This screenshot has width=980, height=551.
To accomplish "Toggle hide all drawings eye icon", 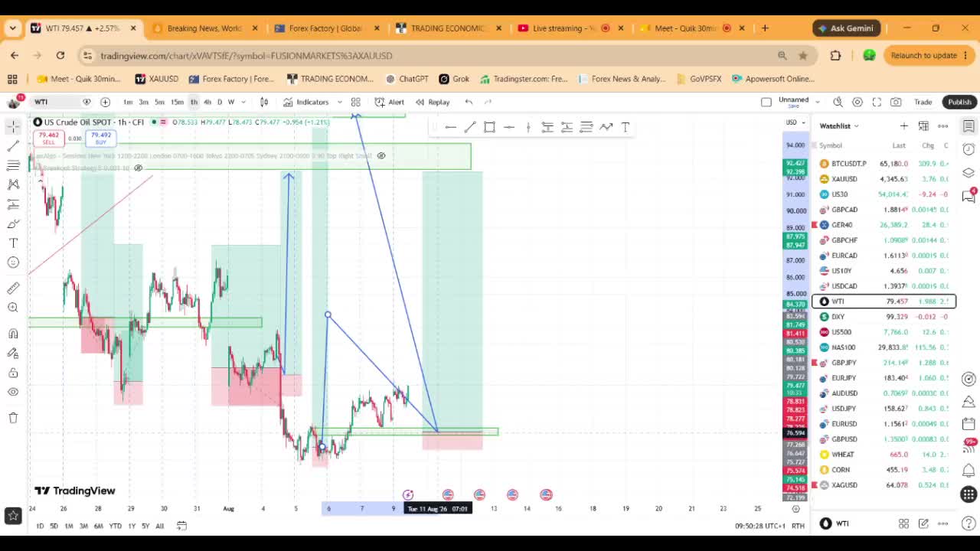I will [13, 392].
